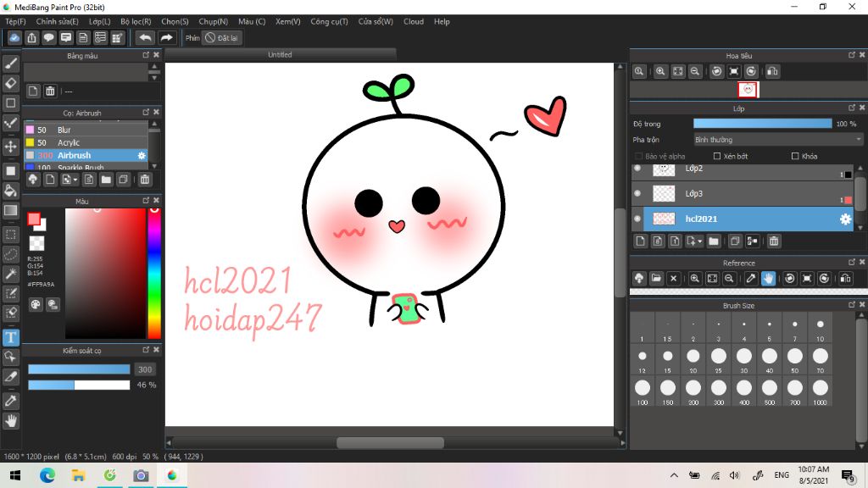Screen dimensions: 868x488
Task: Click the cloud save icon in top toolbar
Action: tap(14, 37)
